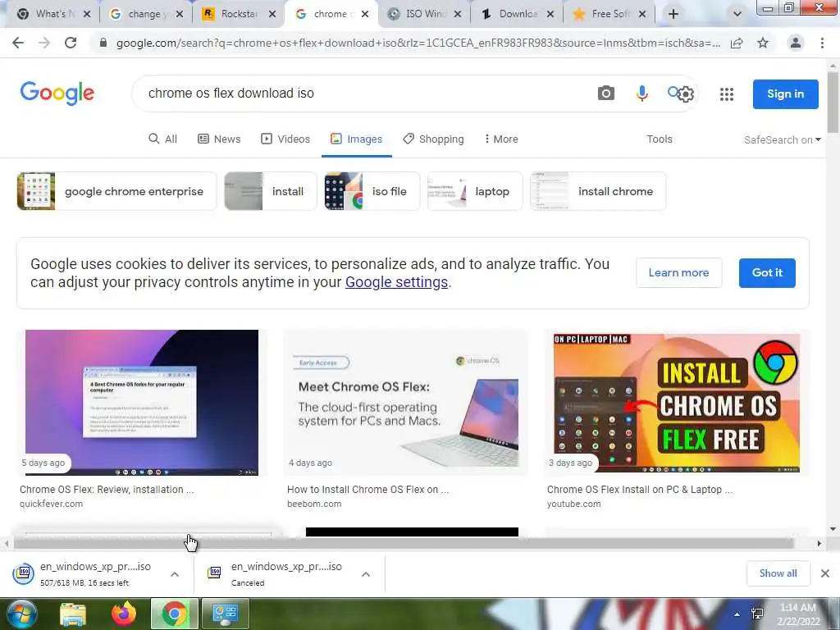Expand the More search categories menu
This screenshot has height=630, width=840.
[501, 139]
